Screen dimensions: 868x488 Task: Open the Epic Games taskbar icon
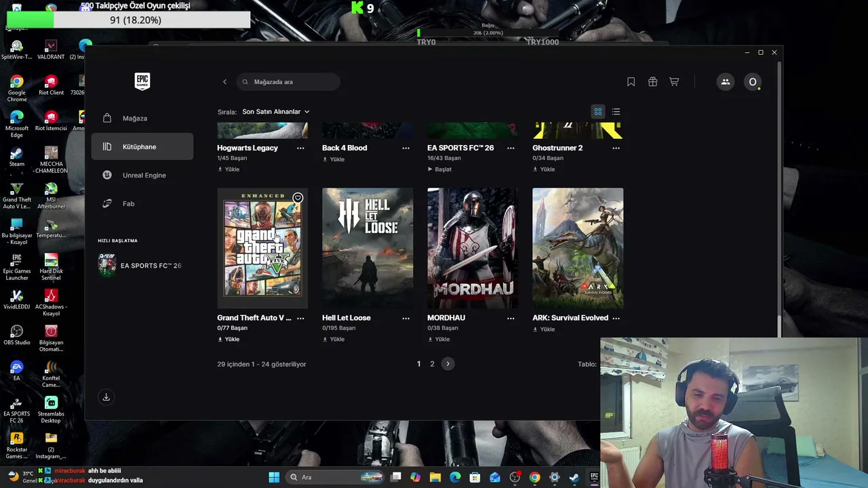pos(594,477)
